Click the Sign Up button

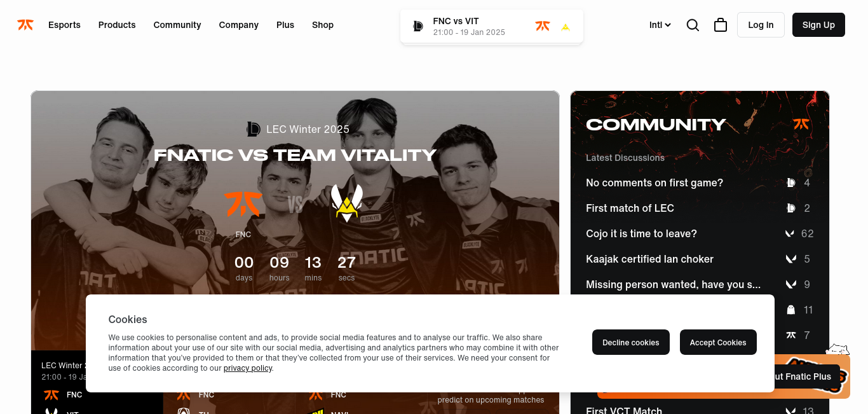tap(818, 25)
